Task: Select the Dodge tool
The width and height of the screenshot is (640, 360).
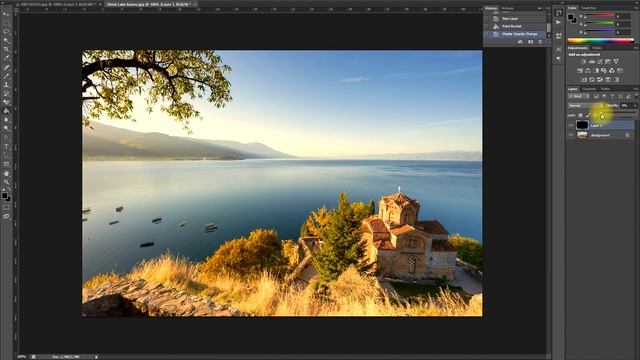Action: coord(6,128)
